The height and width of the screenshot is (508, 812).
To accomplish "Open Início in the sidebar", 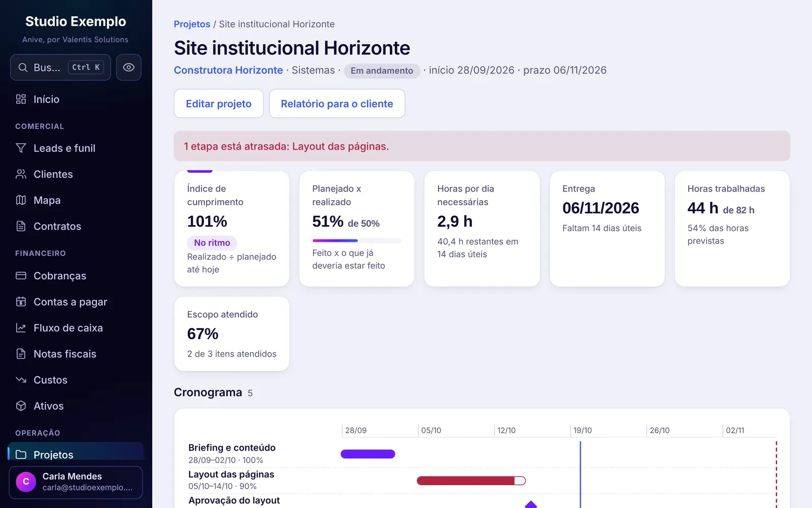I will click(x=76, y=99).
